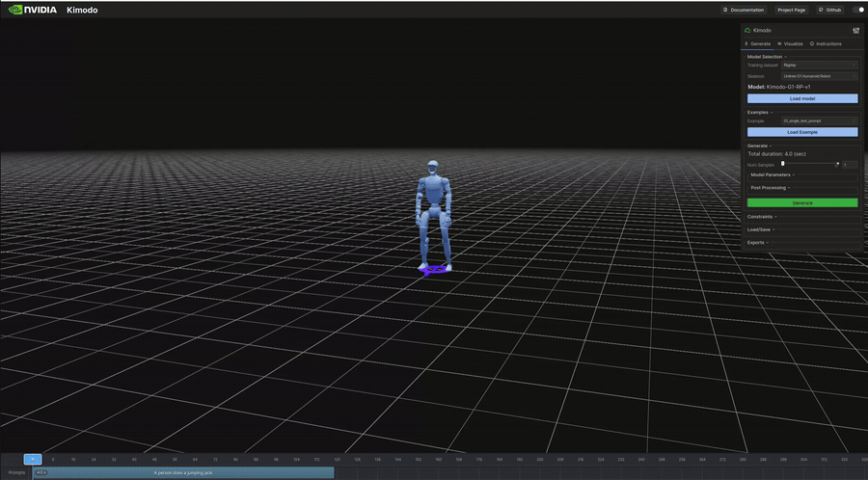868x480 pixels.
Task: Click the Load Example button
Action: [802, 132]
